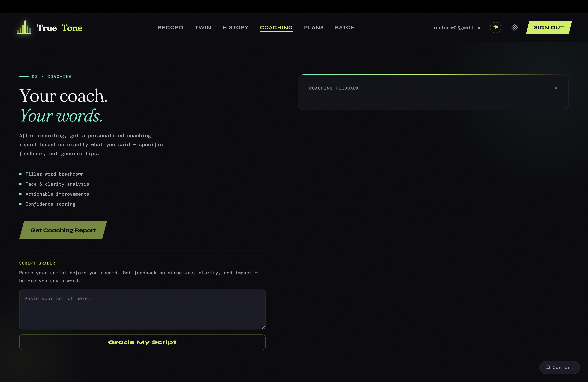This screenshot has height=382, width=588.
Task: Select the Coaching tab
Action: click(276, 27)
